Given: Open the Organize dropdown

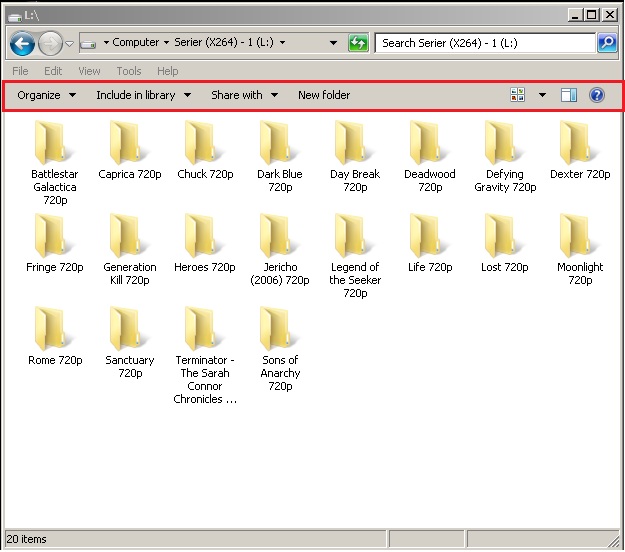Looking at the screenshot, I should coord(46,95).
